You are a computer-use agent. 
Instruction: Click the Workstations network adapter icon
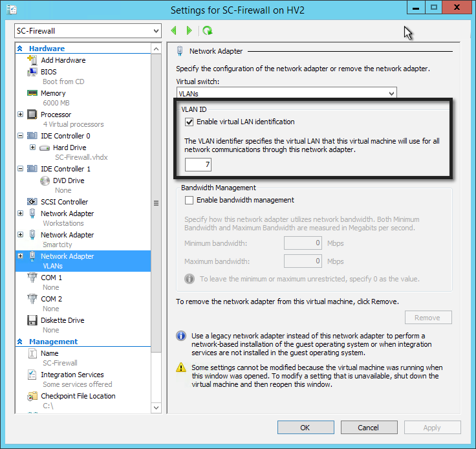32,214
